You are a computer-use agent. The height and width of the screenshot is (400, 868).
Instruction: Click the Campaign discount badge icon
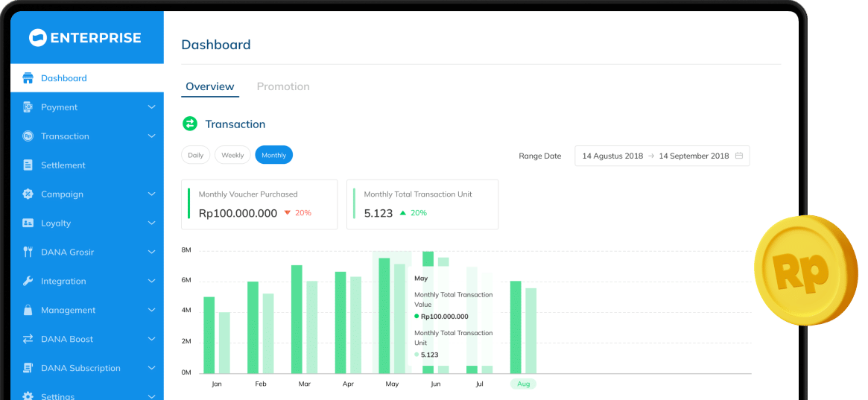point(28,194)
